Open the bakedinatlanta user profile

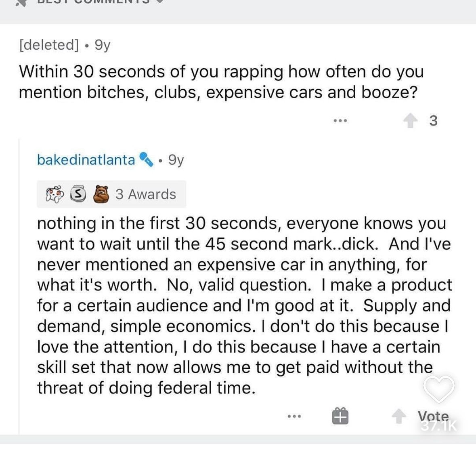coord(86,160)
